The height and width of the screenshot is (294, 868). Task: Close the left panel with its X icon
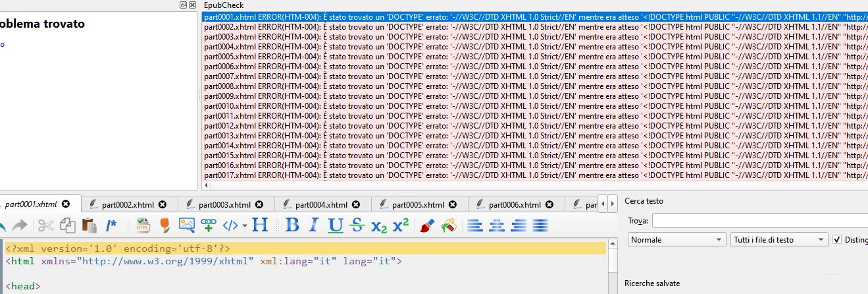pos(192,5)
